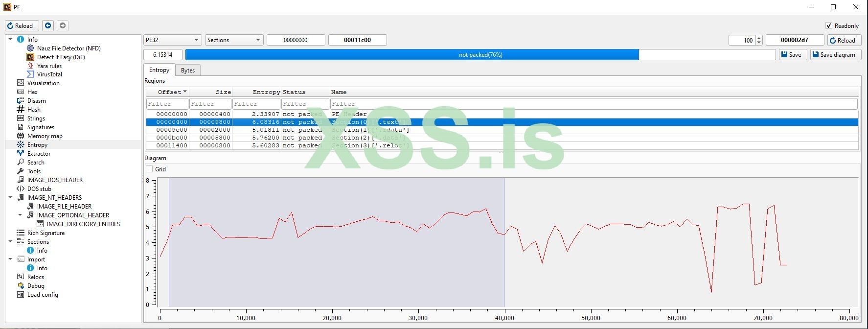The width and height of the screenshot is (868, 329).
Task: Collapse the Import tree node
Action: click(x=10, y=259)
